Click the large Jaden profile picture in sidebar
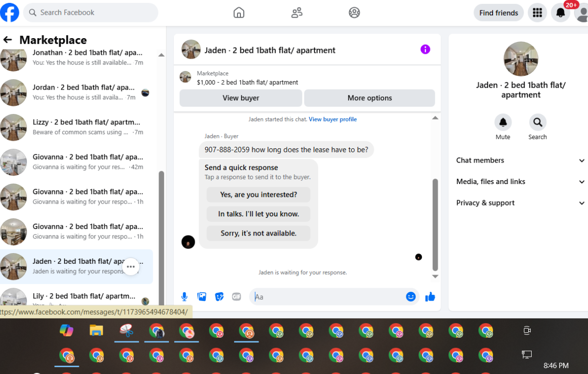 pos(521,59)
